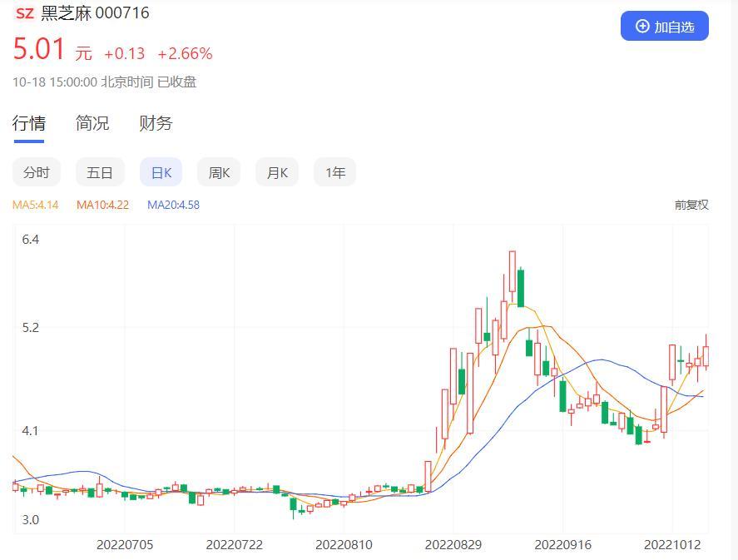Viewport: 738px width, 560px height.
Task: Open the 简况 tab
Action: (x=92, y=123)
